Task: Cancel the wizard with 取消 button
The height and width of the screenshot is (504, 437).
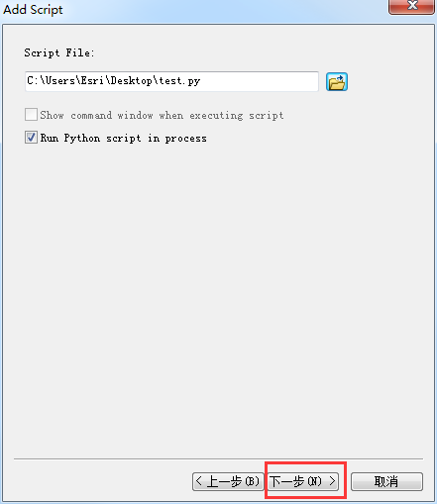Action: [x=386, y=481]
